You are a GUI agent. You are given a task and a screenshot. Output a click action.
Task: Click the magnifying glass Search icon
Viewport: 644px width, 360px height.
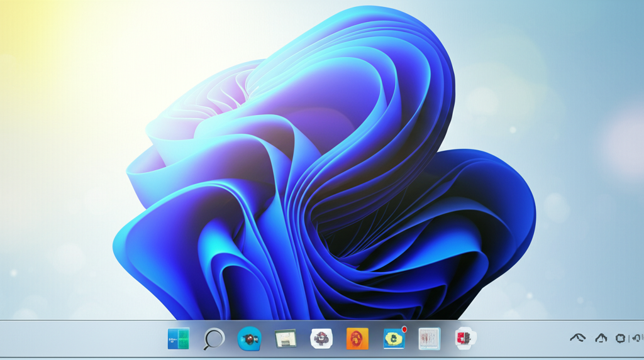[x=214, y=339]
